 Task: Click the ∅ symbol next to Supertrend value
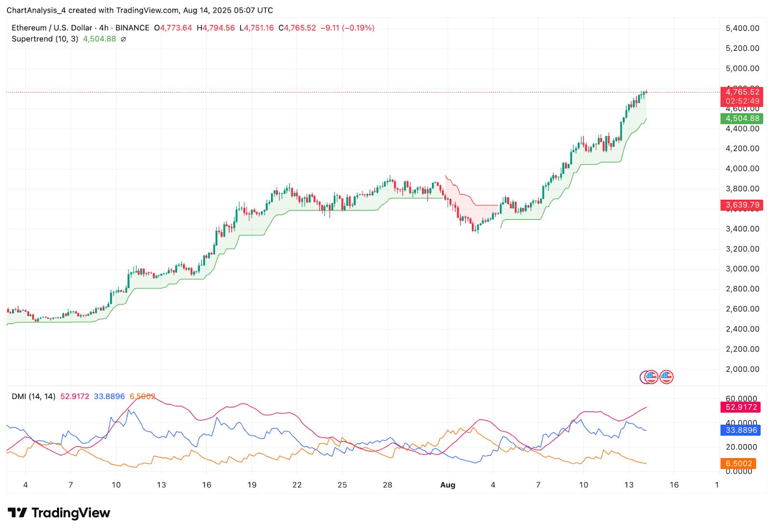tap(123, 39)
